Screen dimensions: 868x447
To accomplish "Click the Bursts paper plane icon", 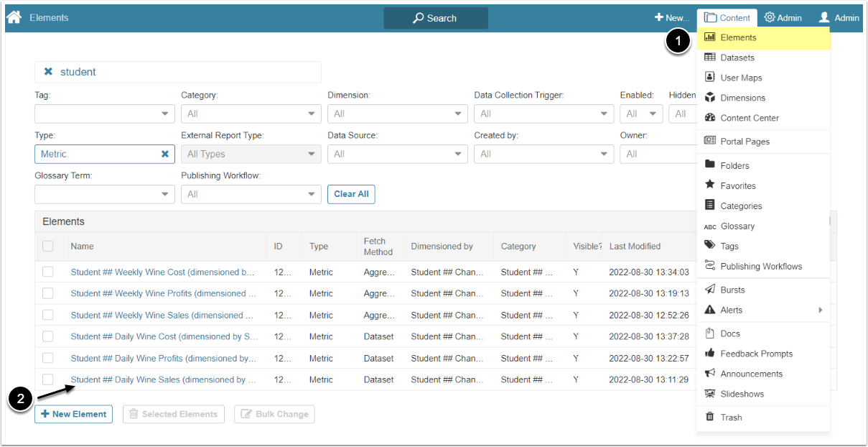I will tap(710, 290).
